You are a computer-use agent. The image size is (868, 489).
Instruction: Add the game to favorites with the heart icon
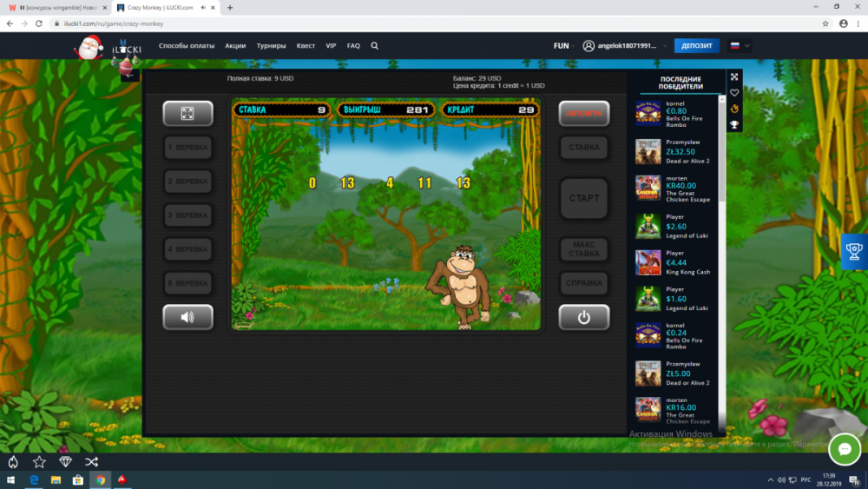click(734, 93)
